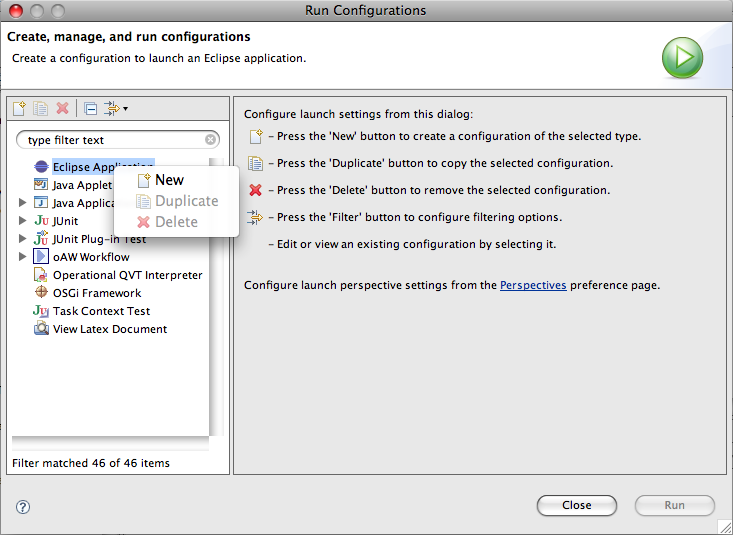Viewport: 733px width, 535px height.
Task: Click the View Latex Document icon
Action: [x=41, y=329]
